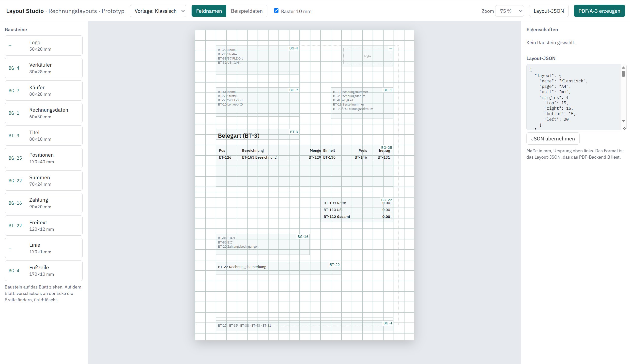Select the Titel BT-3 building block
The image size is (630, 364).
point(44,136)
